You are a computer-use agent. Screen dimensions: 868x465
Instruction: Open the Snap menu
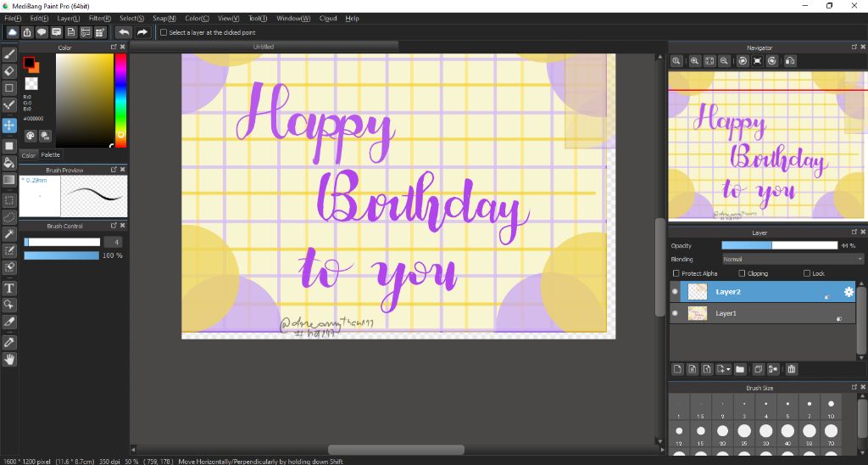[x=164, y=19]
